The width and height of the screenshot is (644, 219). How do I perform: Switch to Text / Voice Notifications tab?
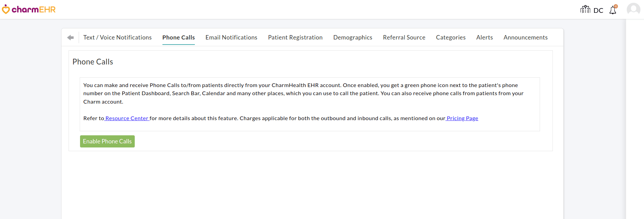[117, 37]
